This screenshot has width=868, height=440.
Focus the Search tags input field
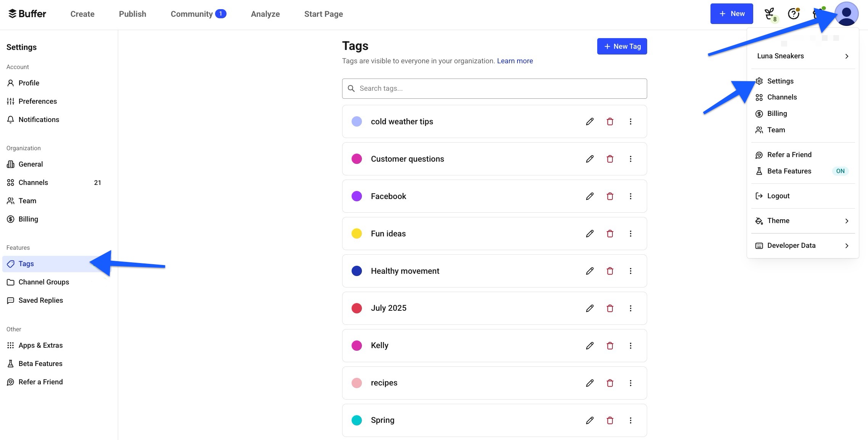click(494, 88)
